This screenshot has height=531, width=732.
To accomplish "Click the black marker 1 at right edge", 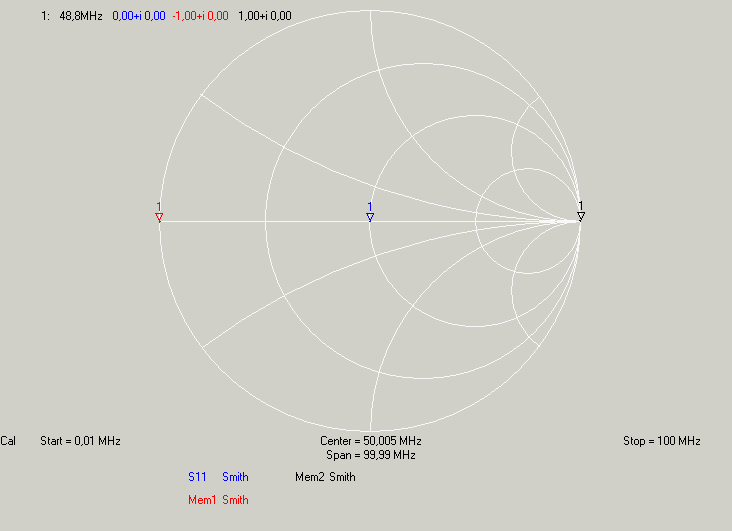I will coord(581,212).
